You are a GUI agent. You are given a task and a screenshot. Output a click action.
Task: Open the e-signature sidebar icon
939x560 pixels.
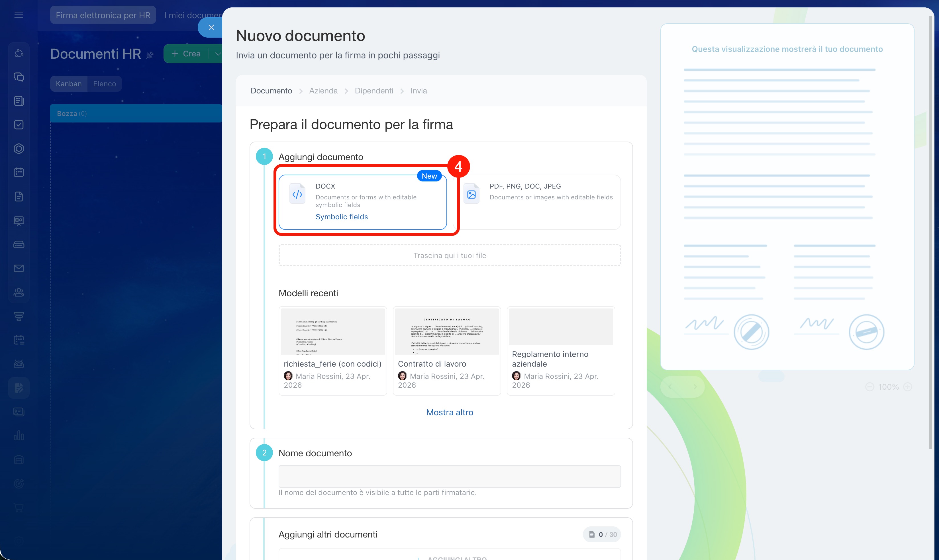pyautogui.click(x=19, y=388)
